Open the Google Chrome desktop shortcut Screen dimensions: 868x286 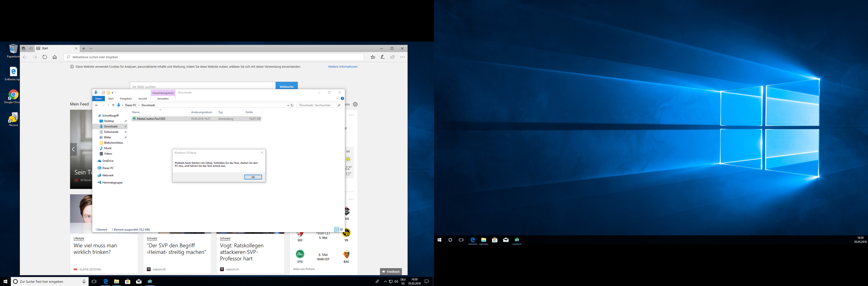[13, 97]
